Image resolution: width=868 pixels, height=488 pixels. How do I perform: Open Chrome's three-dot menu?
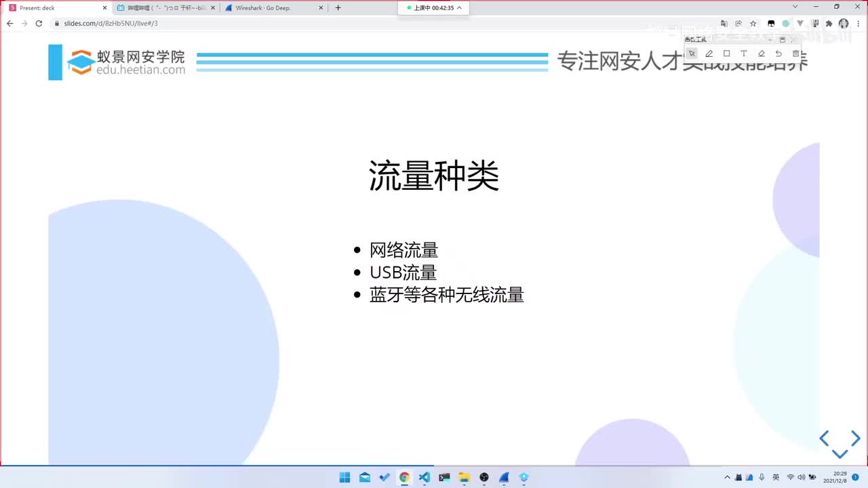859,23
